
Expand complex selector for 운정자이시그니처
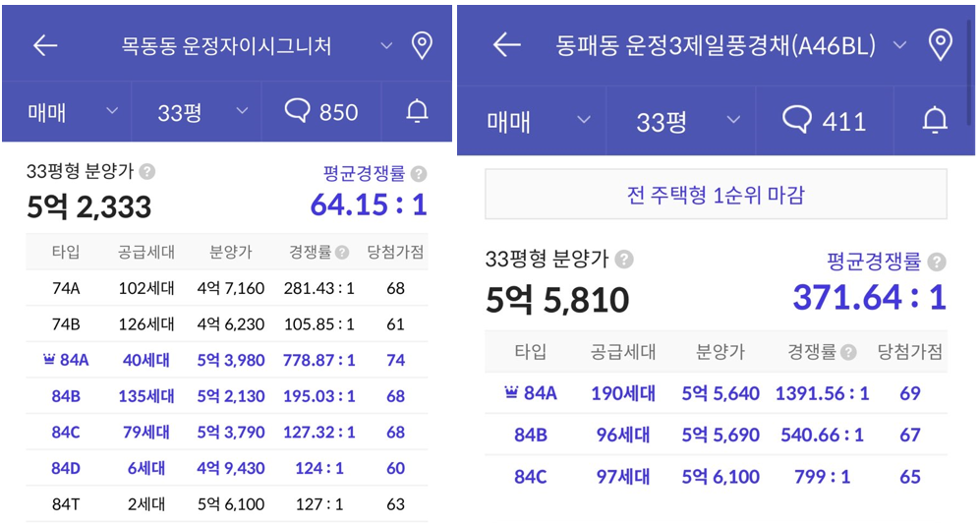pyautogui.click(x=387, y=45)
